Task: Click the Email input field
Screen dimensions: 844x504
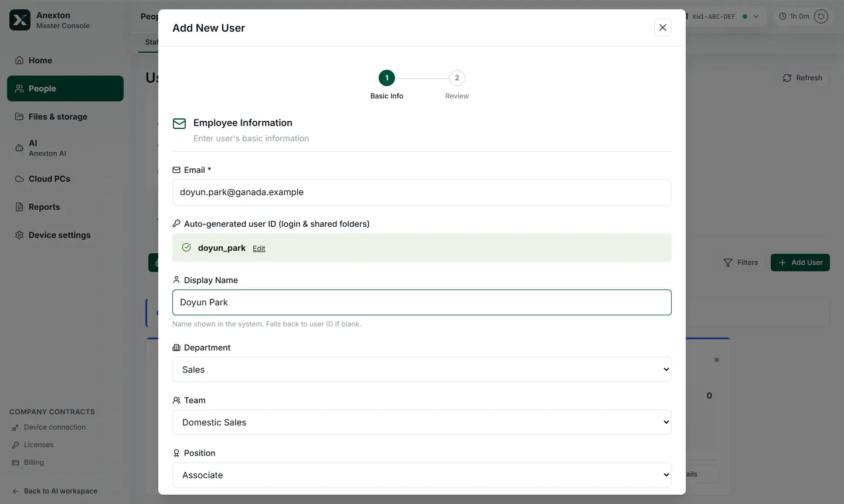Action: (422, 192)
